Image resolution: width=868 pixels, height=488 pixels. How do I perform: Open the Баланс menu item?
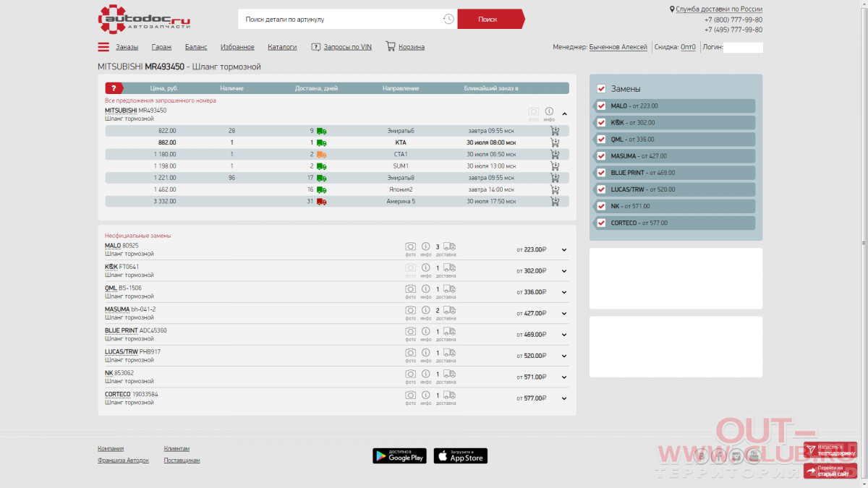(x=196, y=47)
